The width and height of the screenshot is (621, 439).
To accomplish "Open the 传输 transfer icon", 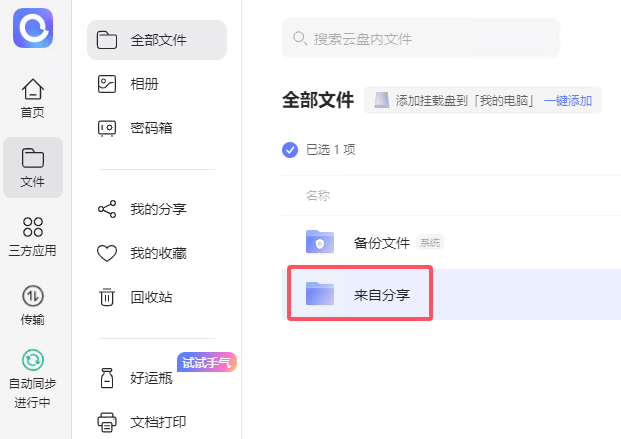I will pyautogui.click(x=33, y=296).
